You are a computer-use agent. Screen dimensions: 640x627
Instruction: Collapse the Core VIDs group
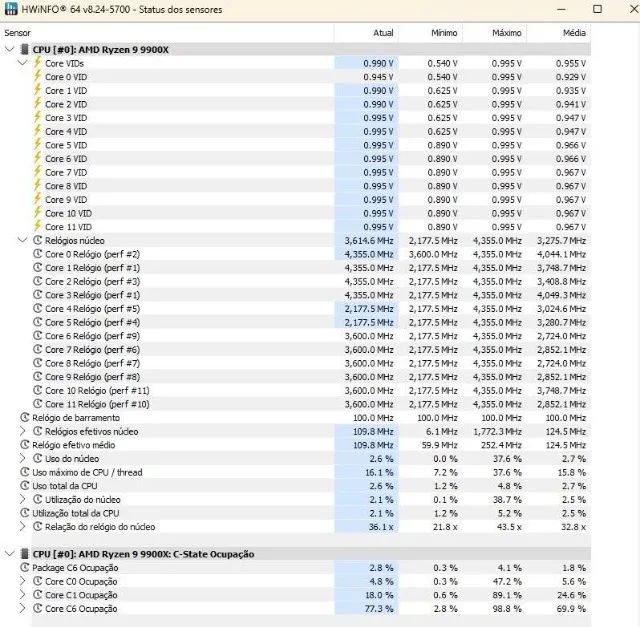23,63
